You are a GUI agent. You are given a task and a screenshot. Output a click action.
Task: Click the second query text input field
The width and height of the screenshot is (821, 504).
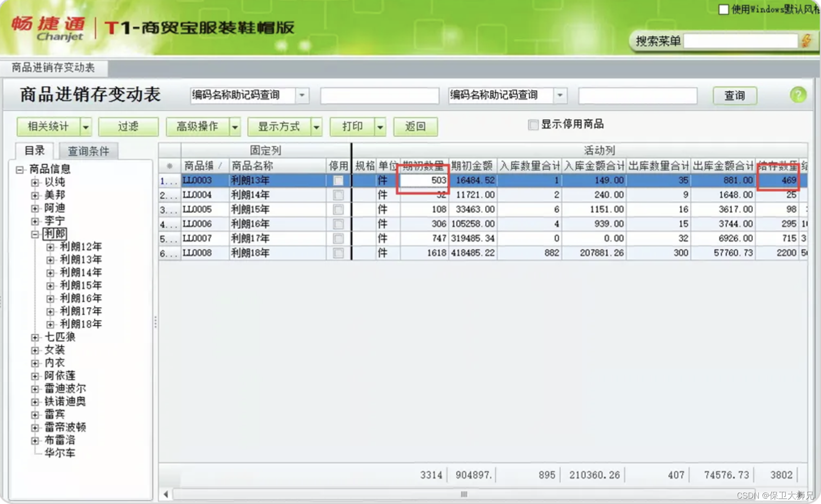tap(638, 96)
